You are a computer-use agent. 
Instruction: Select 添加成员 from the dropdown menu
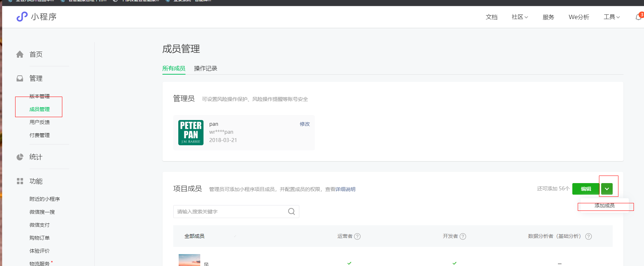(x=604, y=205)
